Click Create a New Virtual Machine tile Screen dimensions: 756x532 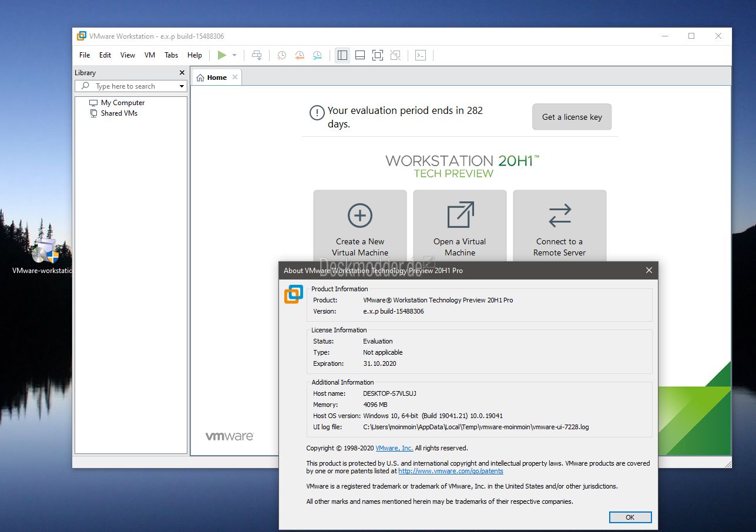pyautogui.click(x=360, y=226)
